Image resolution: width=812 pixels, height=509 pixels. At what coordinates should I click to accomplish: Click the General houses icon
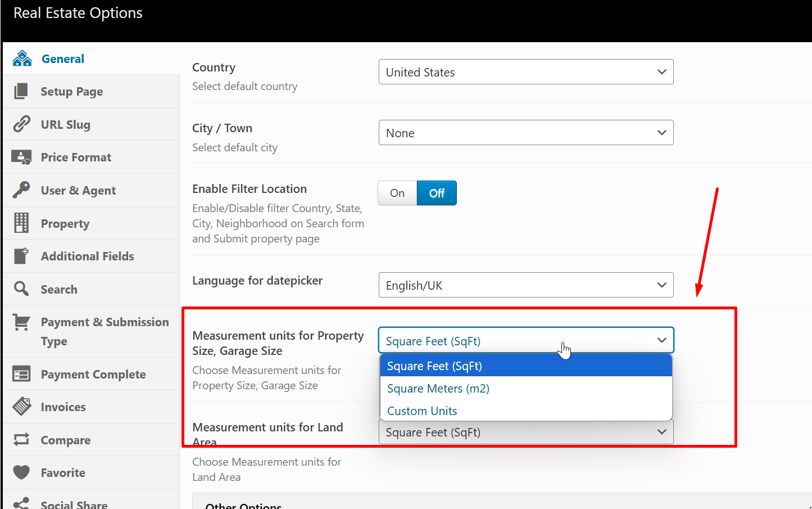click(x=22, y=58)
